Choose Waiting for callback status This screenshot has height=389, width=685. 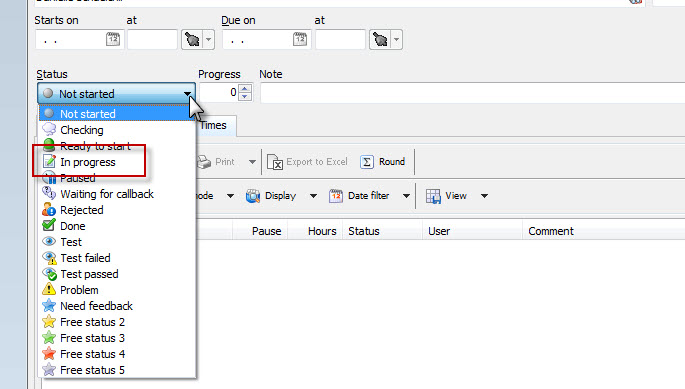point(117,194)
